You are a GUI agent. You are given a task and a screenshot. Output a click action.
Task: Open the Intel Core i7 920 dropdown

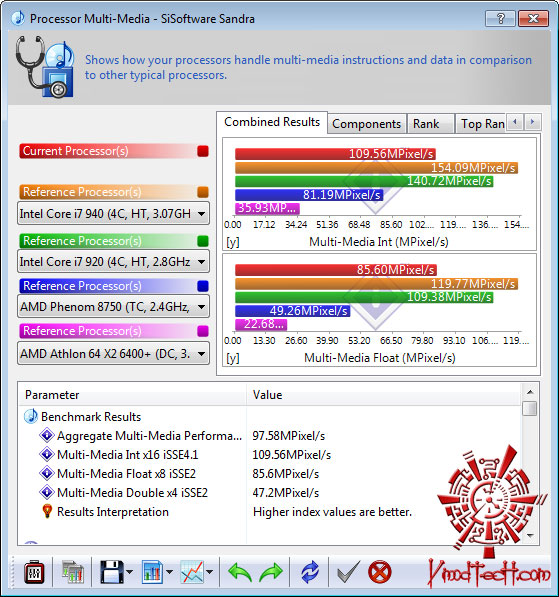pyautogui.click(x=113, y=262)
